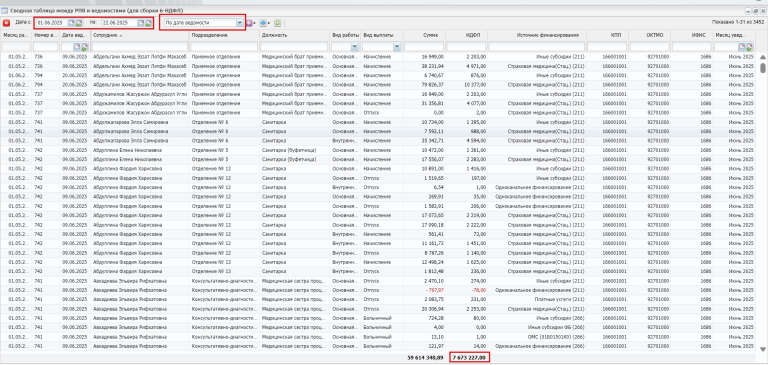The image size is (768, 365).
Task: Open calendar picker for end date 22.06.2025
Action: tap(141, 23)
